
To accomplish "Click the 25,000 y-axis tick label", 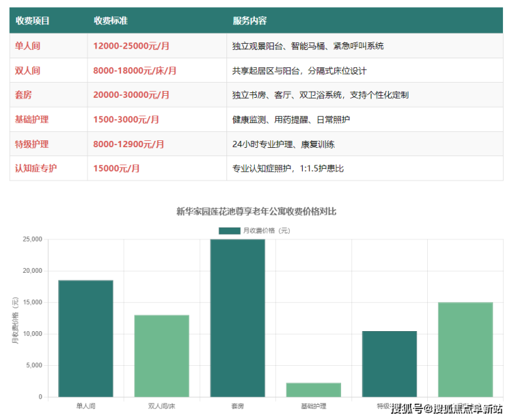I will (x=33, y=239).
